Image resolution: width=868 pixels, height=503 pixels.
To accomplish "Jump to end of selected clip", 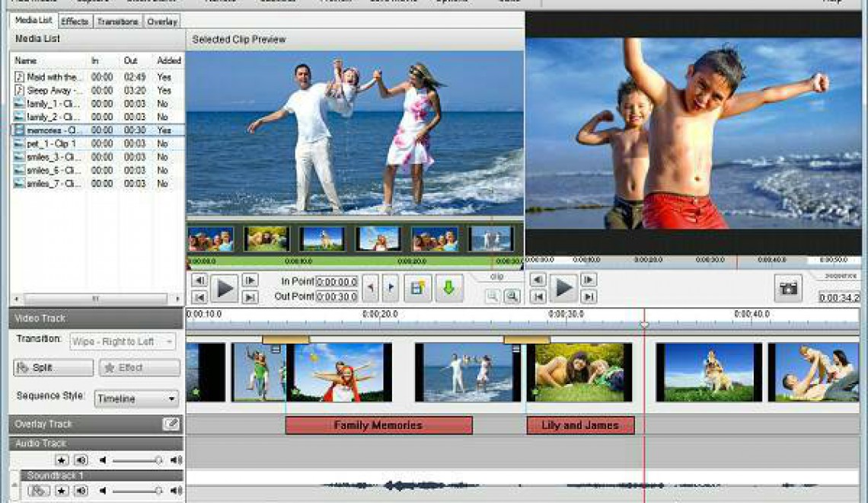I will pos(250,297).
